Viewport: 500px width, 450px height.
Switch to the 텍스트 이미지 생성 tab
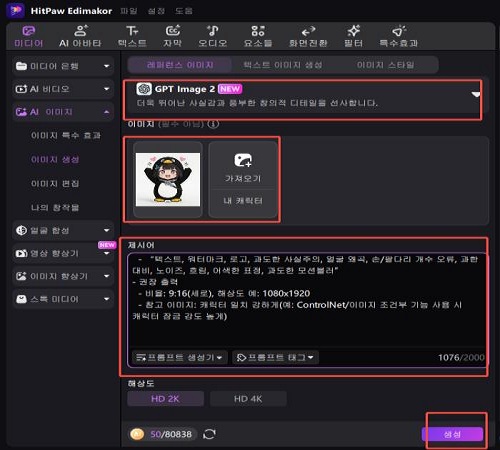point(283,65)
